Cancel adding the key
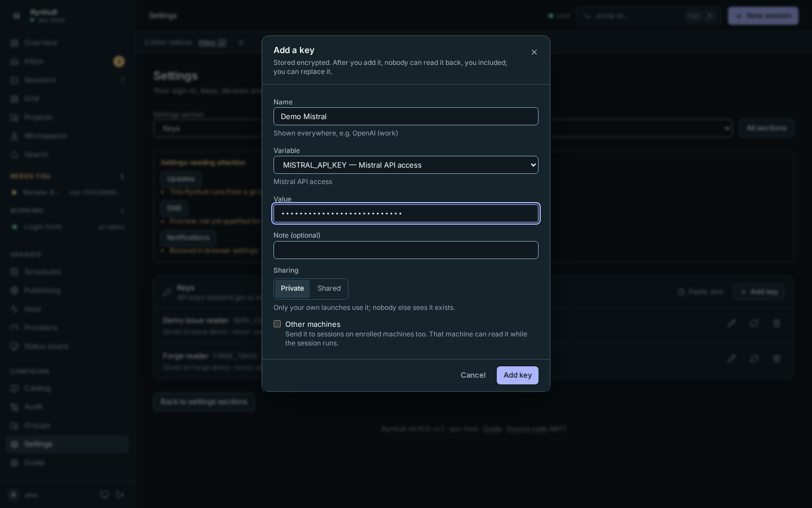The width and height of the screenshot is (812, 508). coord(473,375)
